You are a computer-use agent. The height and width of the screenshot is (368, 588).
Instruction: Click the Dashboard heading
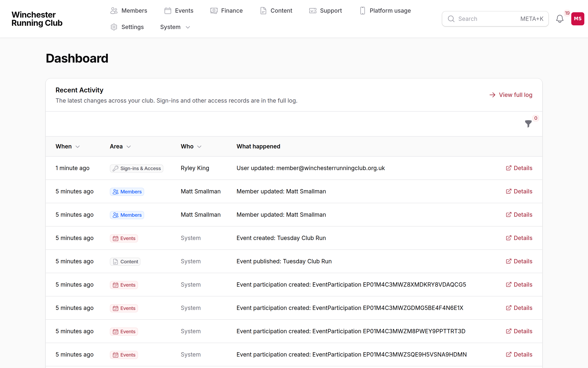[x=77, y=58]
